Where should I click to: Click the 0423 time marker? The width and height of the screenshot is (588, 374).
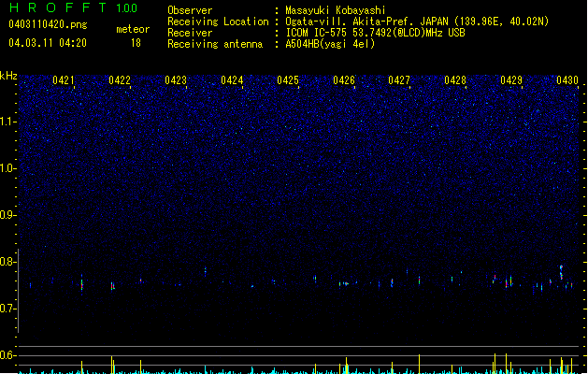coord(176,80)
